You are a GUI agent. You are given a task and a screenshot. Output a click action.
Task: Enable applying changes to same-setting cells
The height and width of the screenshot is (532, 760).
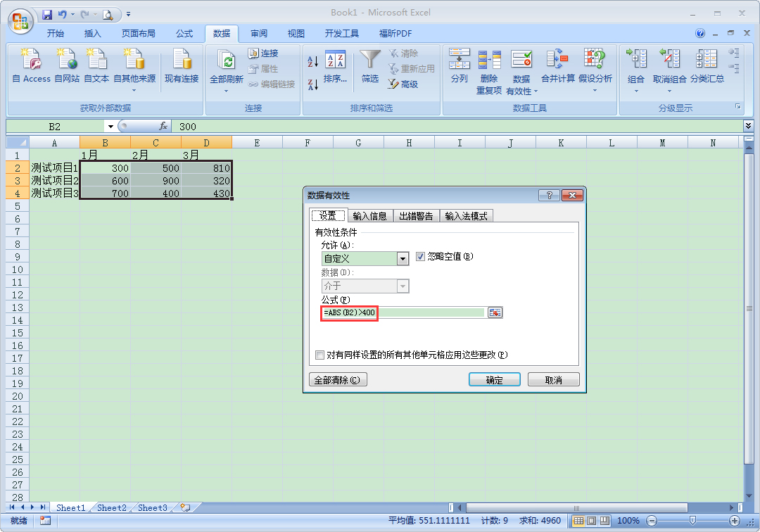pyautogui.click(x=320, y=355)
